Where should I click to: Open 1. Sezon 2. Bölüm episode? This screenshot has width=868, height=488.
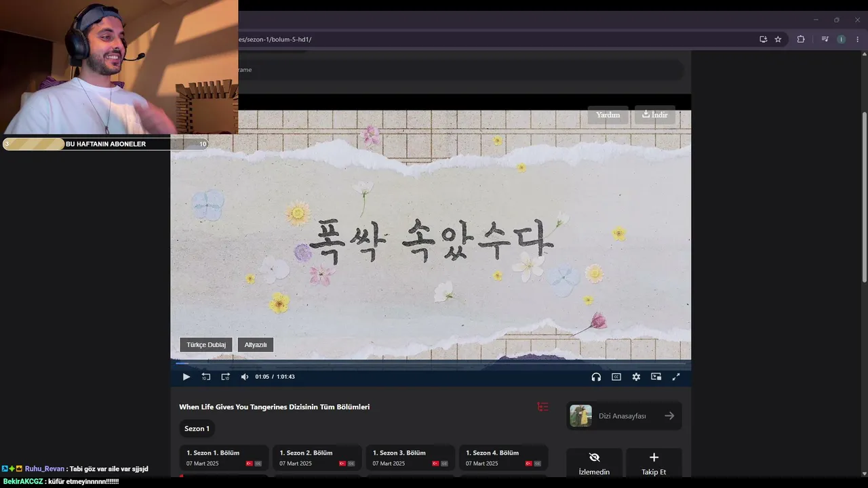click(317, 457)
